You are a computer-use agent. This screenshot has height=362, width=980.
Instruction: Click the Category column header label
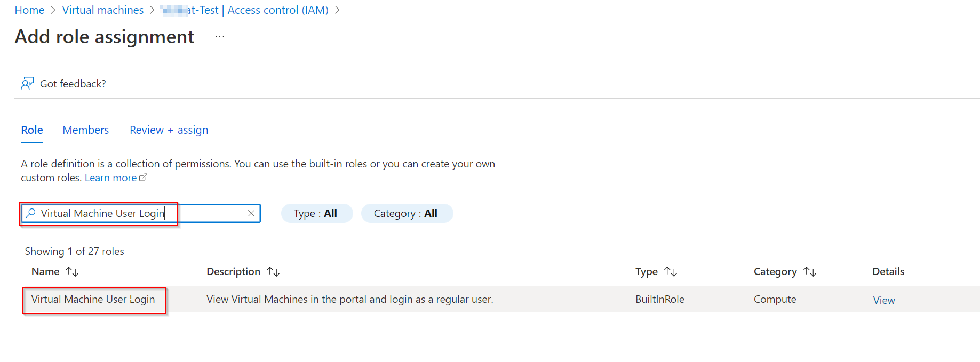point(775,271)
